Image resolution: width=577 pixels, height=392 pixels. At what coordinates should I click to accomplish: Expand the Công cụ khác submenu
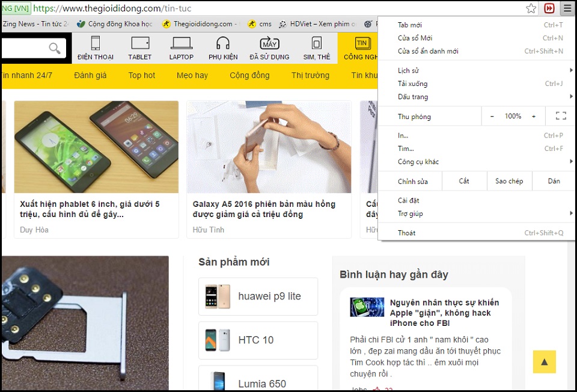point(477,162)
